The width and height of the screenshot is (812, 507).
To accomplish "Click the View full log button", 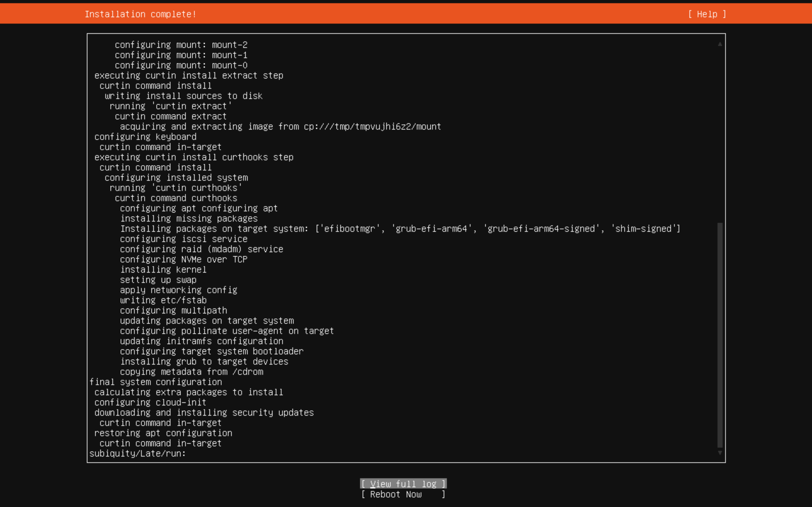I will (403, 484).
